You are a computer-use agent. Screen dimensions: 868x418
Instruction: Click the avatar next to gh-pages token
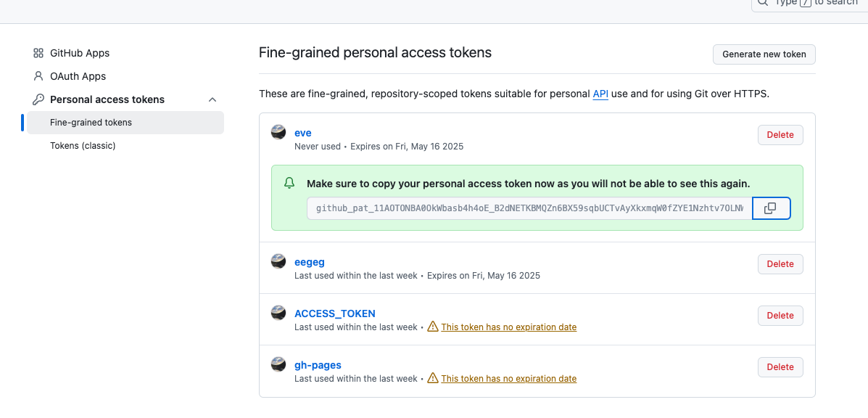[278, 364]
